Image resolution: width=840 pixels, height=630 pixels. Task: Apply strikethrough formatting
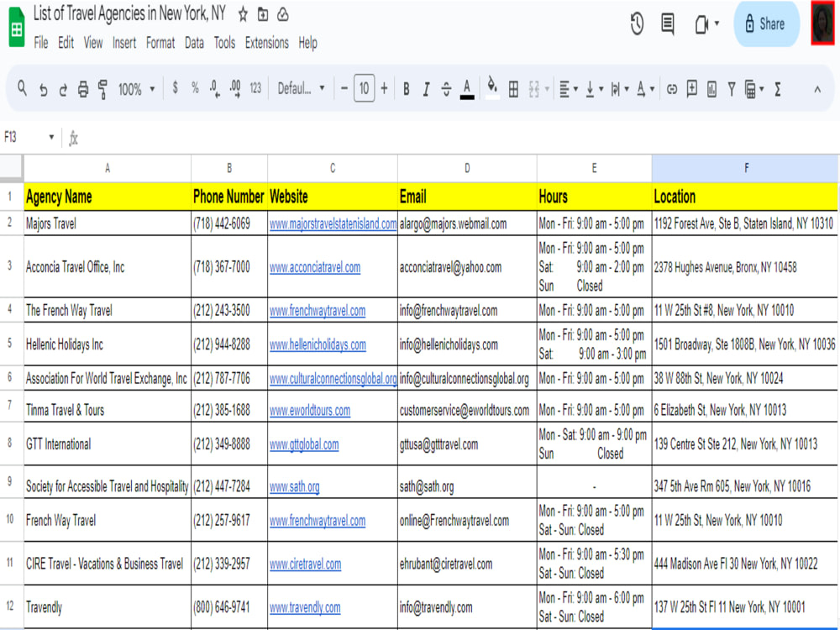(x=446, y=90)
